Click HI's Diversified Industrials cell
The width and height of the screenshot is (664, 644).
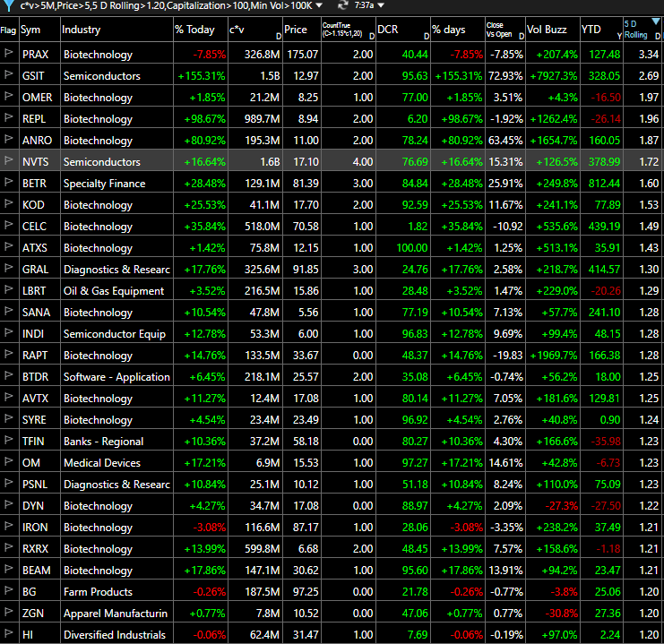(115, 635)
